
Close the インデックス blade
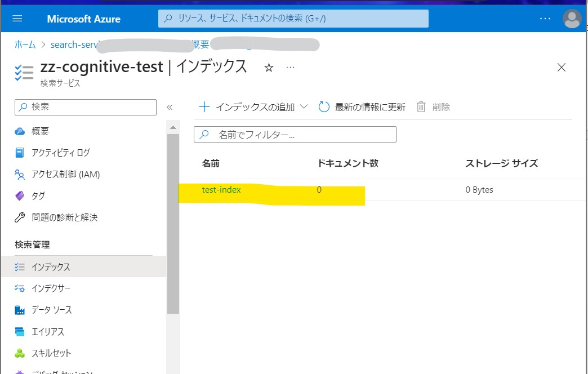click(x=562, y=68)
